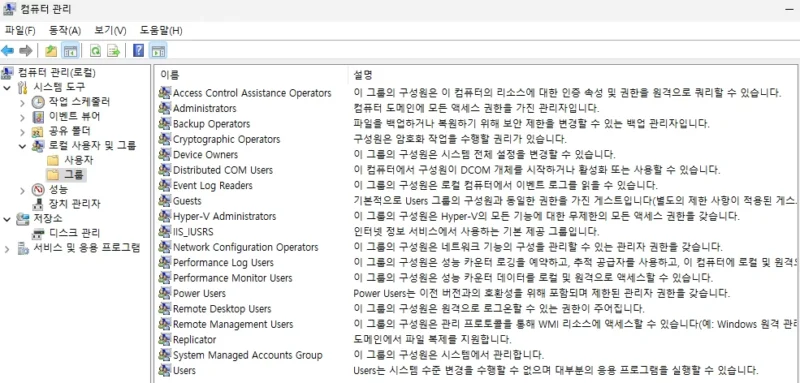This screenshot has height=383, width=800.
Task: Open the 파일(F) menu
Action: point(20,31)
